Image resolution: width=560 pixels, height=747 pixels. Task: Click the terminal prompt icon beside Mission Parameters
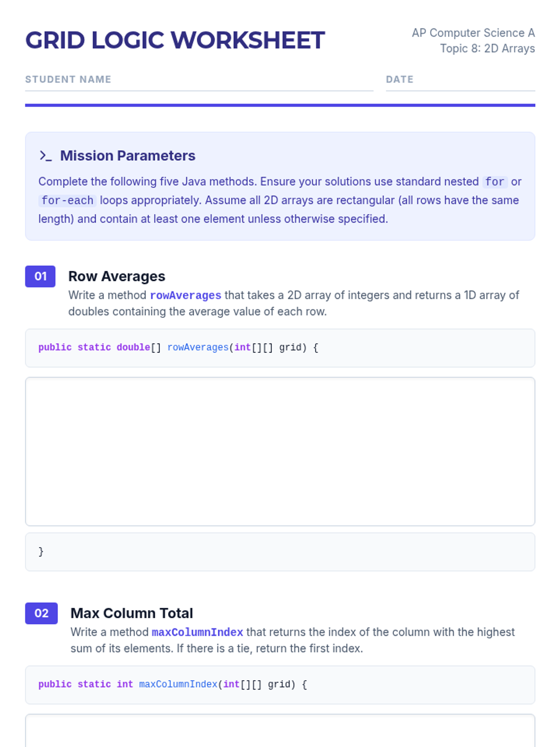pos(46,156)
